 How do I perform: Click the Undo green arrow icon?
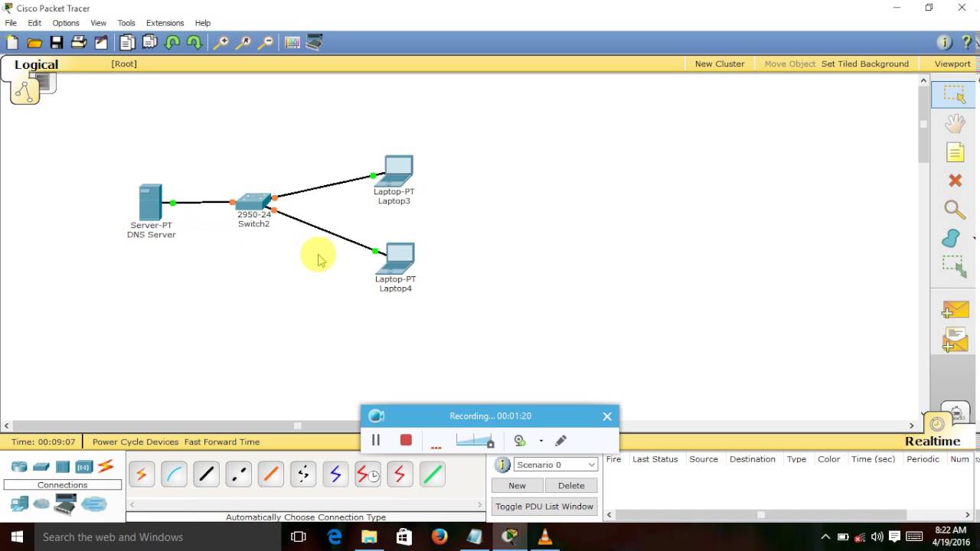(x=172, y=43)
